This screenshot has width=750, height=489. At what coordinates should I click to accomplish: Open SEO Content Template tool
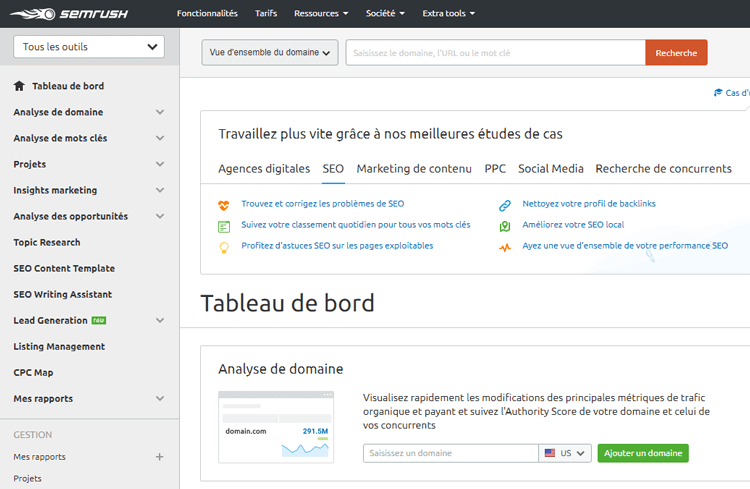[64, 268]
